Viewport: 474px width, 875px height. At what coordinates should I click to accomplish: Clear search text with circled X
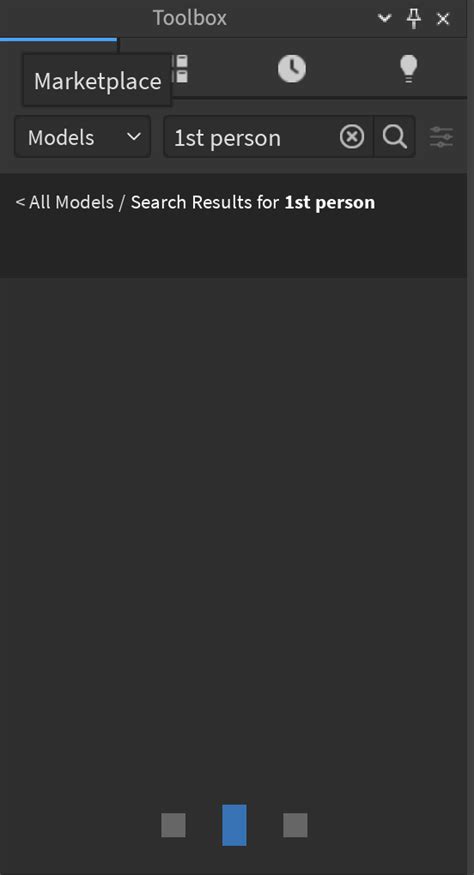tap(352, 137)
